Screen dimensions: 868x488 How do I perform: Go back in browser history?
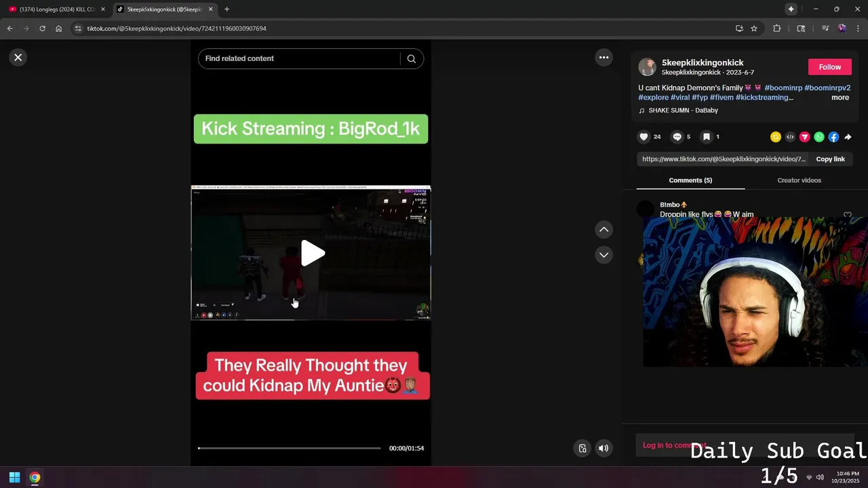(10, 28)
